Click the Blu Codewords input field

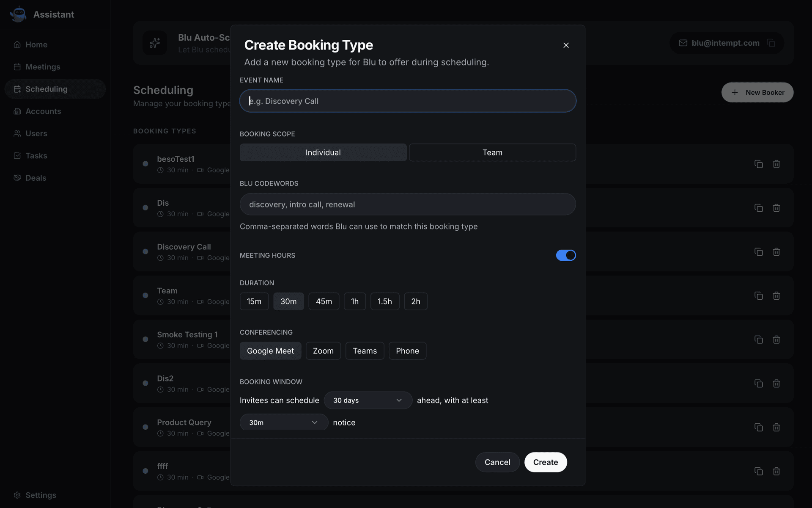(x=408, y=204)
